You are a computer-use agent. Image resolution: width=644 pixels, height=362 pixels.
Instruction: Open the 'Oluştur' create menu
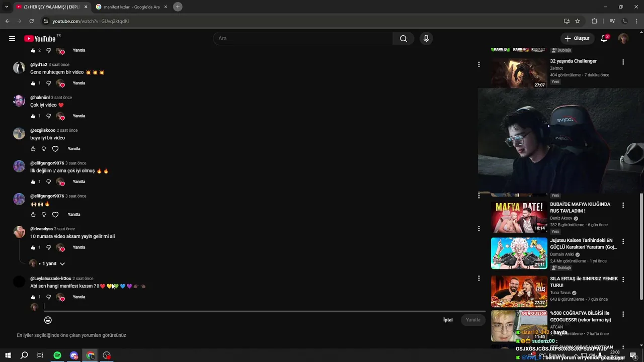point(577,39)
